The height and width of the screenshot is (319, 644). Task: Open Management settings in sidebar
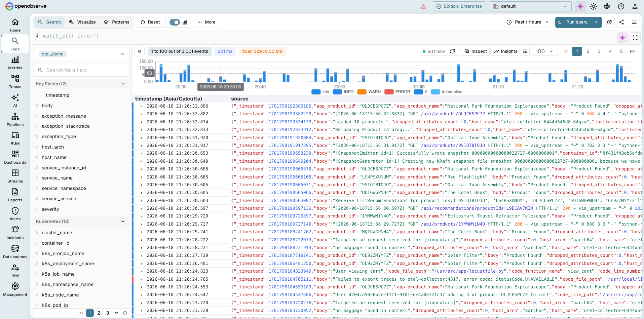click(x=15, y=289)
